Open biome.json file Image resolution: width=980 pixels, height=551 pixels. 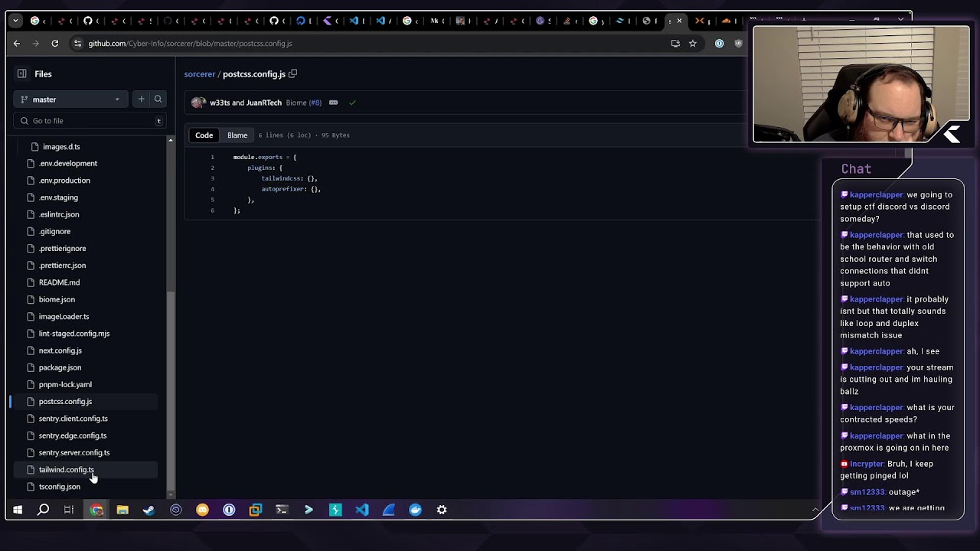(57, 299)
